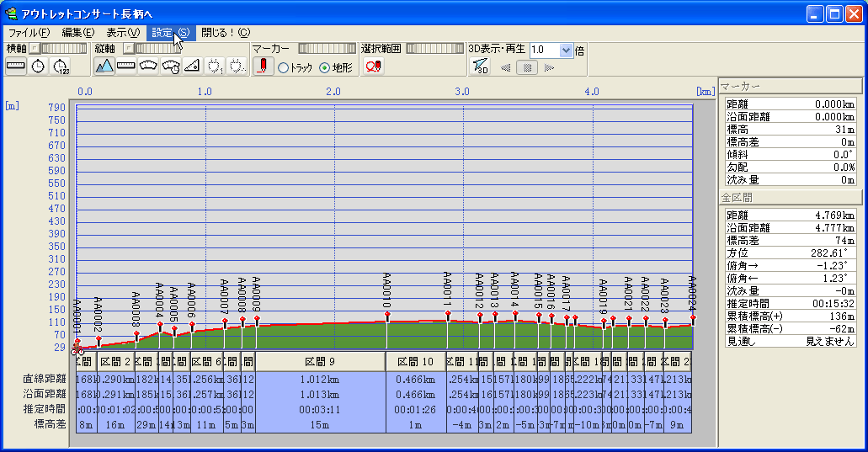
Task: Adjust the 選択範囲 slider
Action: (434, 49)
